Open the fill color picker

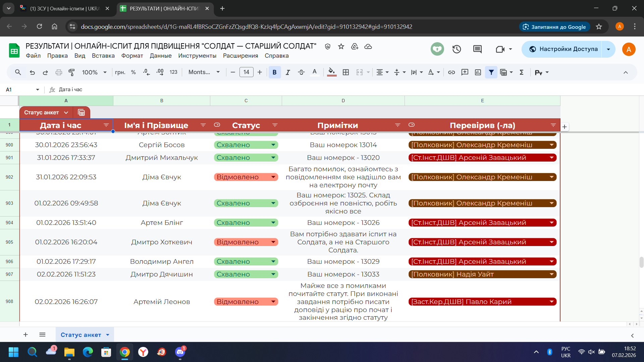[331, 72]
